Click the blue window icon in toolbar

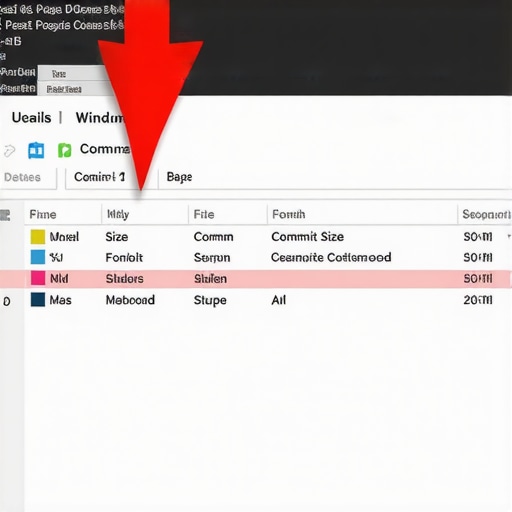(x=36, y=150)
